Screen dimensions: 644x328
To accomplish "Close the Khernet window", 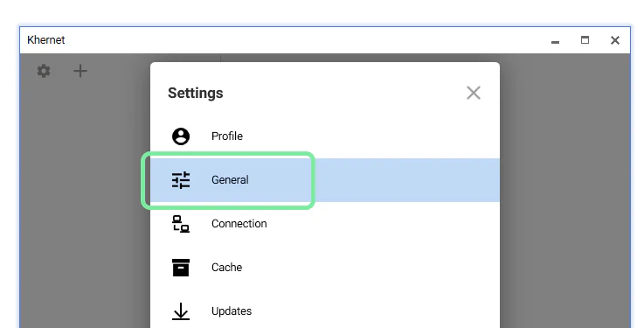I will point(615,40).
